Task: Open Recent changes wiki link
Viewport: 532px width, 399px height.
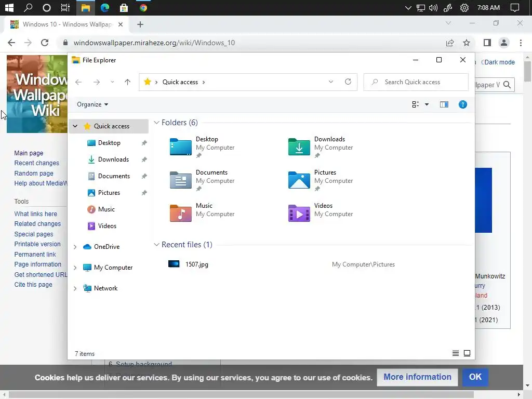Action: click(x=37, y=163)
